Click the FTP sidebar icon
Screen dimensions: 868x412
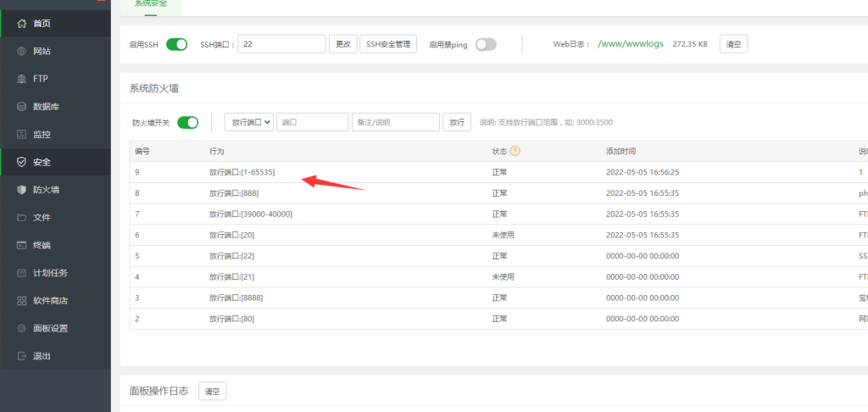pos(21,79)
